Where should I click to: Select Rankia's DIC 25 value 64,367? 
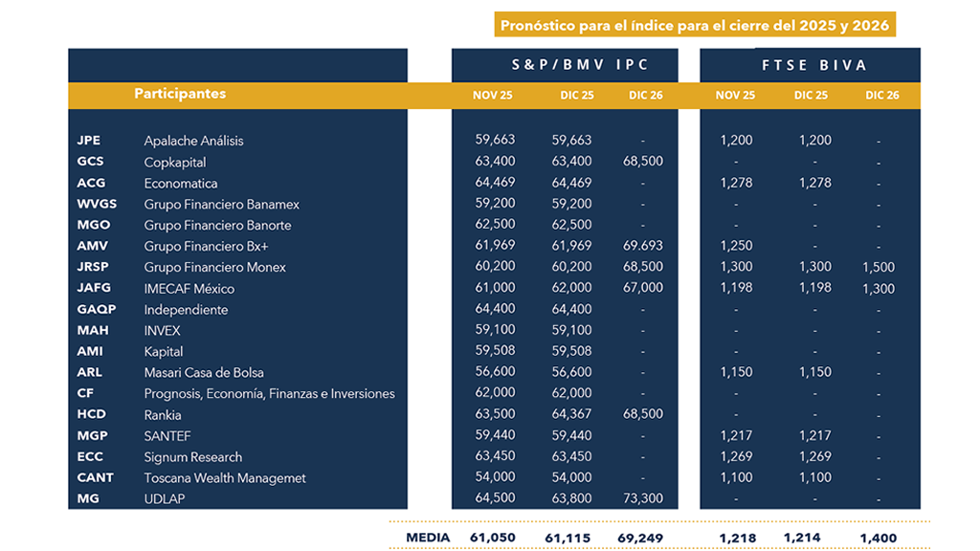coord(571,414)
